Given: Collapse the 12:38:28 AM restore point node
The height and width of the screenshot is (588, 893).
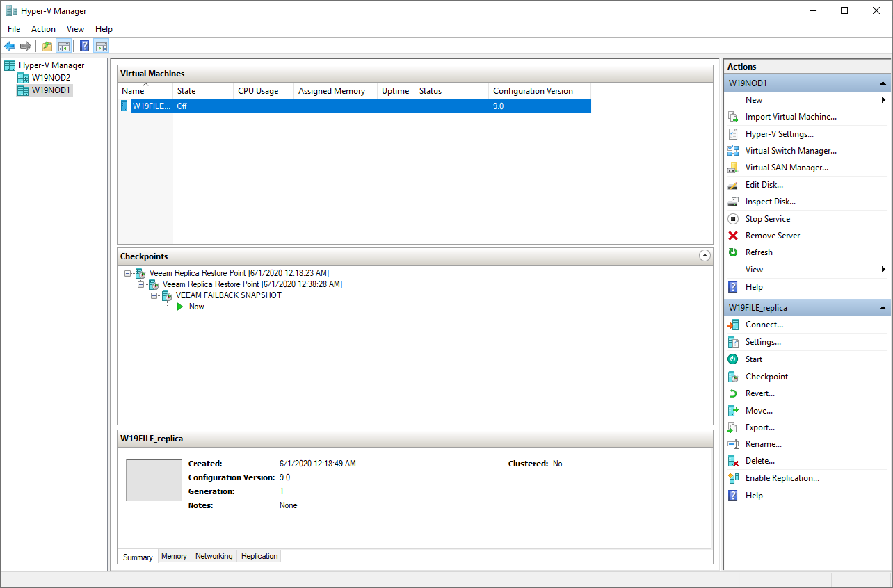Looking at the screenshot, I should coord(141,284).
